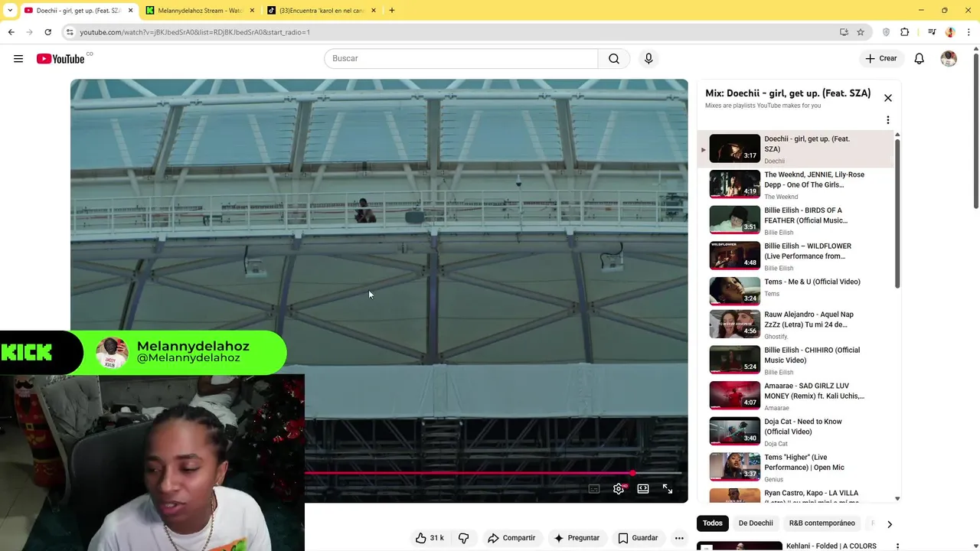
Task: Open The Weeknd One Of The Girls video
Action: click(796, 184)
